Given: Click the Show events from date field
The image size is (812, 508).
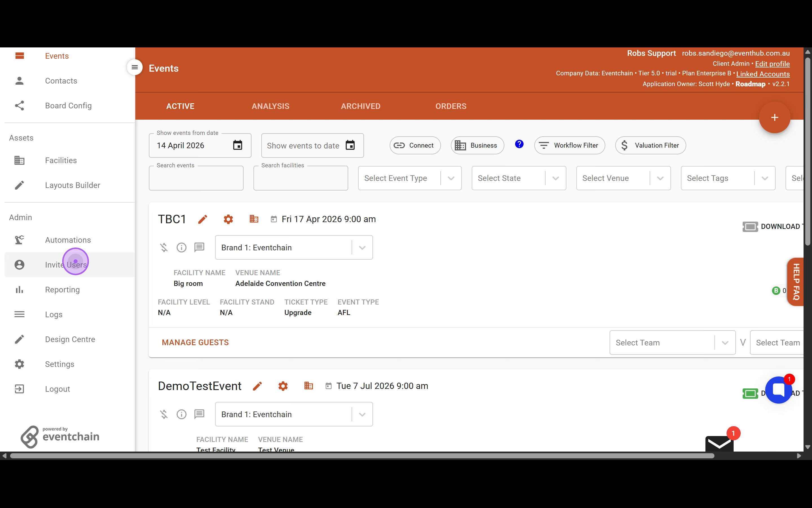Looking at the screenshot, I should pos(200,145).
